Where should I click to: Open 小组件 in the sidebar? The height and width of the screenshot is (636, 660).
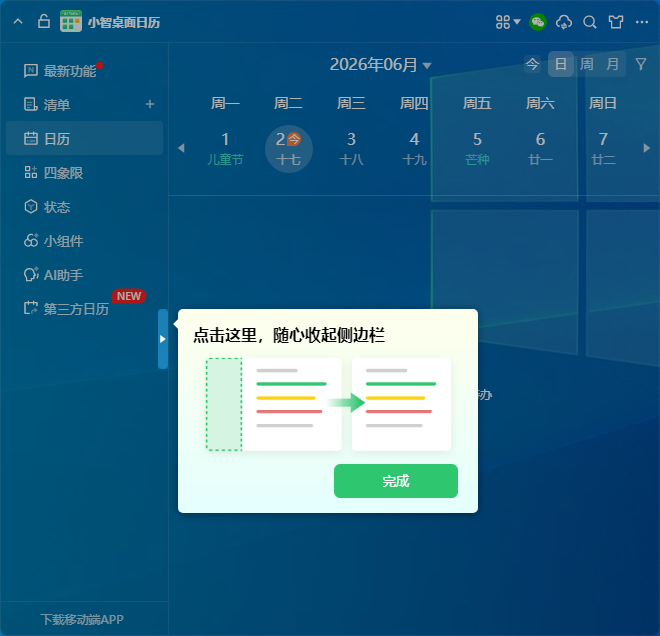pyautogui.click(x=84, y=241)
